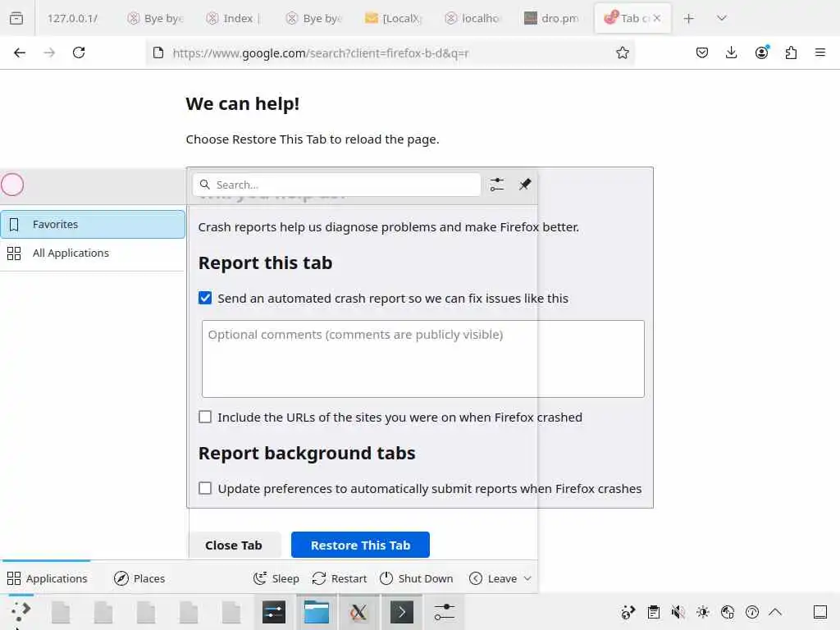Open the Firefox hamburger menu
840x630 pixels.
click(x=820, y=52)
